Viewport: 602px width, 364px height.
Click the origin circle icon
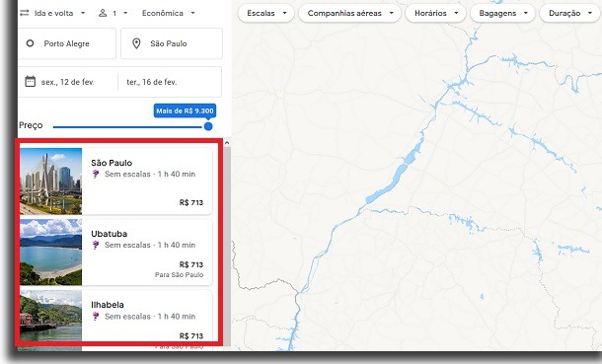coord(30,43)
